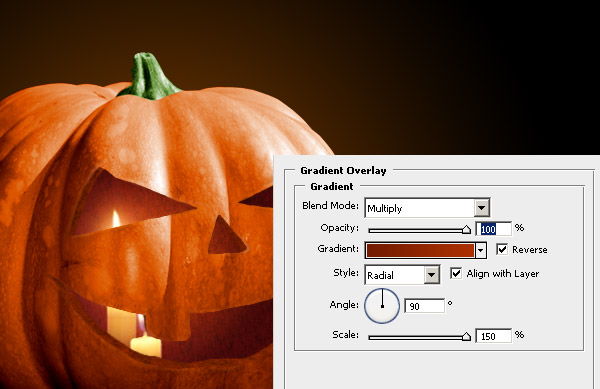Disable the Align with Layer checkbox

click(455, 273)
